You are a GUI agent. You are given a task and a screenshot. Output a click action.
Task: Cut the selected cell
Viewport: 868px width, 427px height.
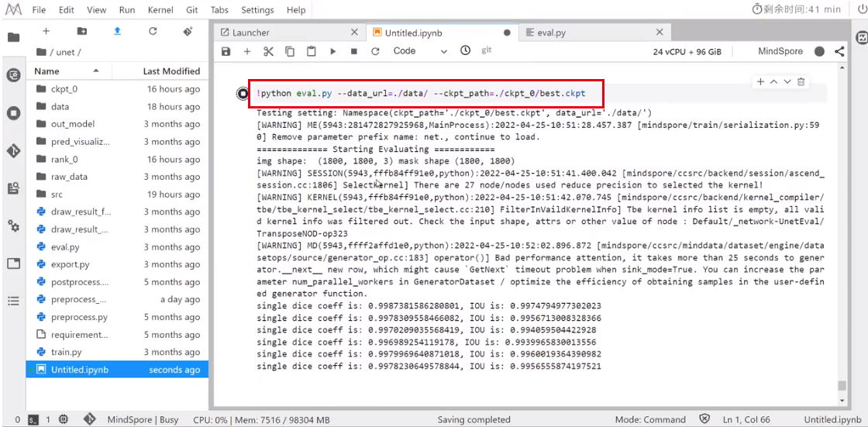(x=268, y=51)
